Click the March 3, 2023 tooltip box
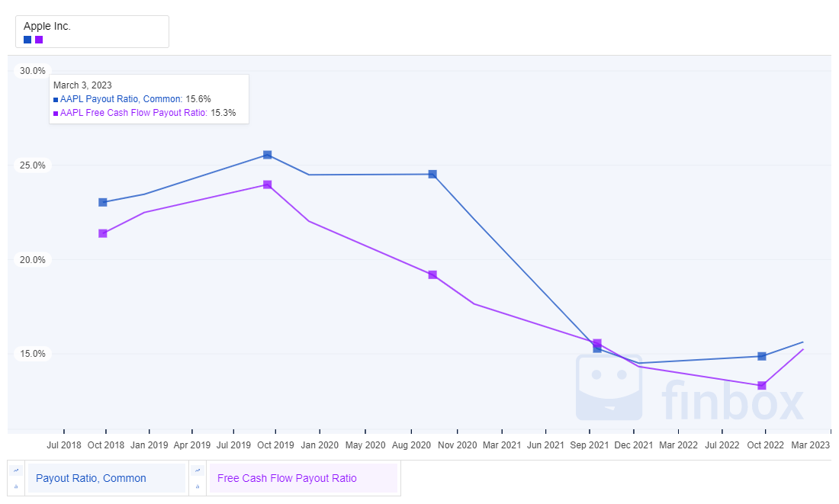The width and height of the screenshot is (839, 504). pos(149,98)
